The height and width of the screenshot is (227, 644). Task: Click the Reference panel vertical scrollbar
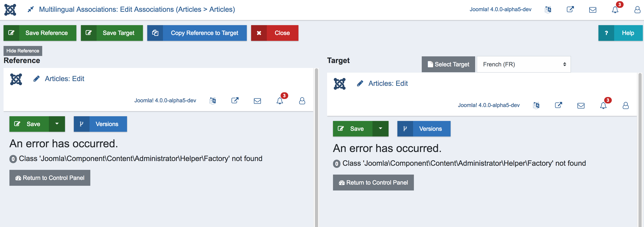[316, 147]
